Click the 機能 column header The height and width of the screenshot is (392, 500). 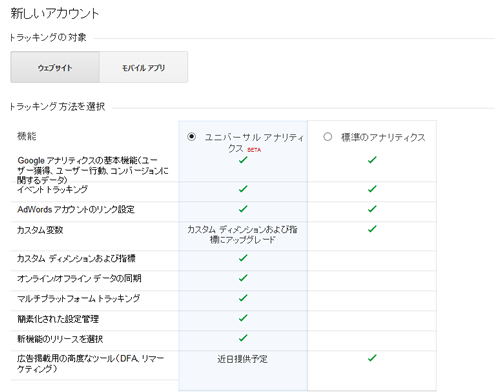coord(27,136)
